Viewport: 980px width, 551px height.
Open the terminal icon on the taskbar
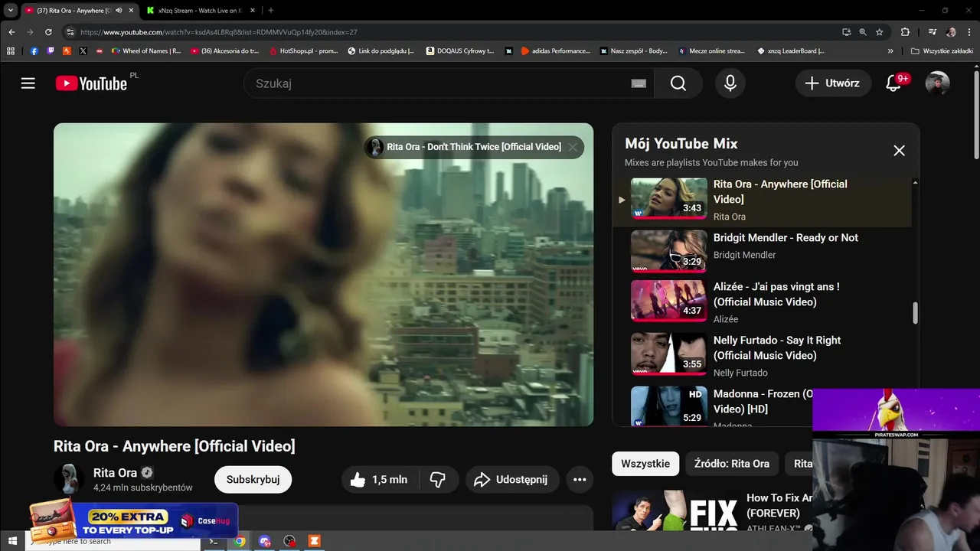click(x=214, y=541)
